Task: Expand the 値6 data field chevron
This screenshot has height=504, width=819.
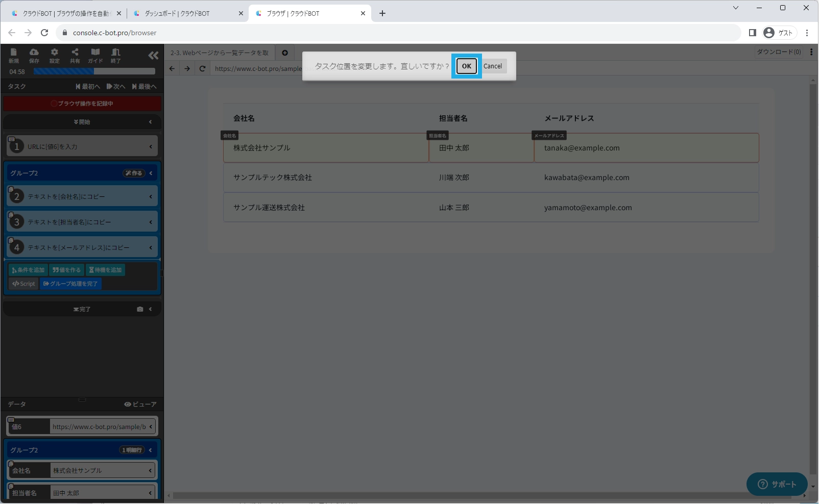Action: [151, 427]
